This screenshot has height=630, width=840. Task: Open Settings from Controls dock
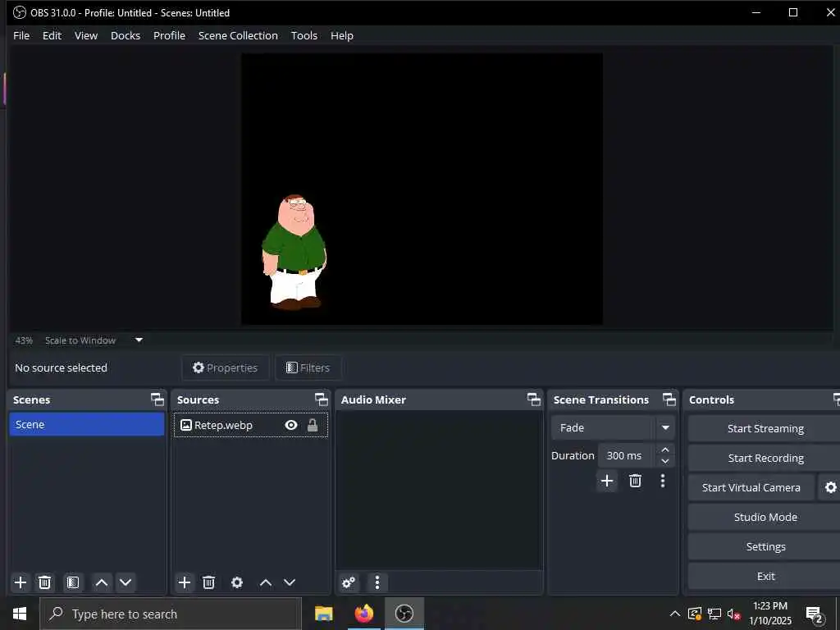[765, 546]
